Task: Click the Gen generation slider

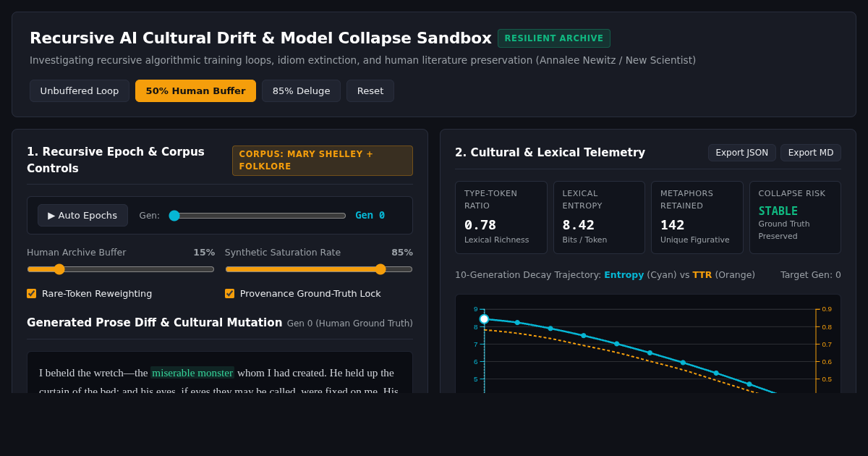Action: pos(258,216)
